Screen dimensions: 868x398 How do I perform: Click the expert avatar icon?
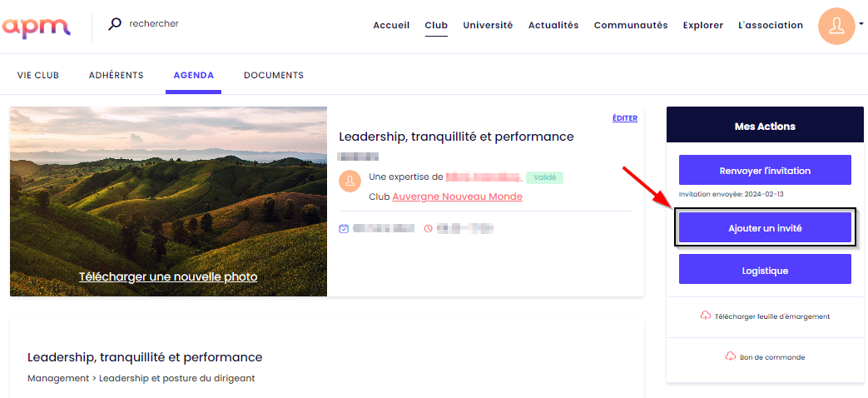click(x=350, y=181)
